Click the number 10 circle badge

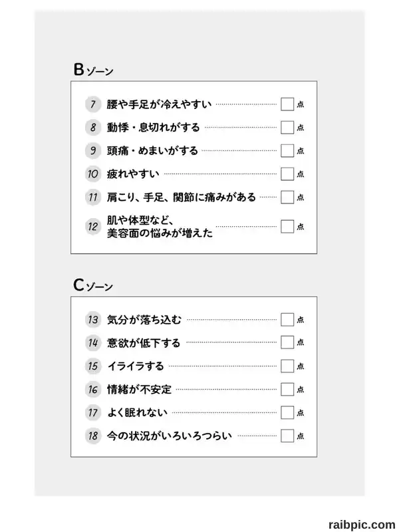93,174
